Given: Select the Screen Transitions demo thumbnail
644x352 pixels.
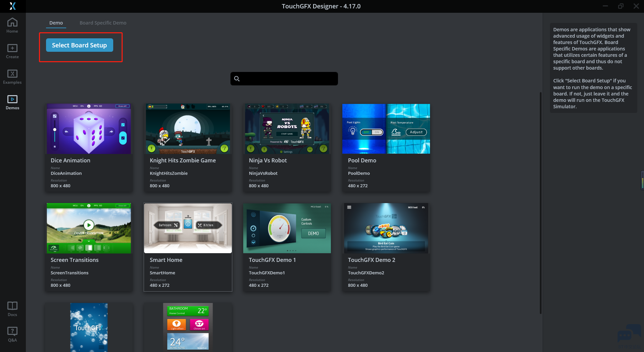Looking at the screenshot, I should coord(89,228).
